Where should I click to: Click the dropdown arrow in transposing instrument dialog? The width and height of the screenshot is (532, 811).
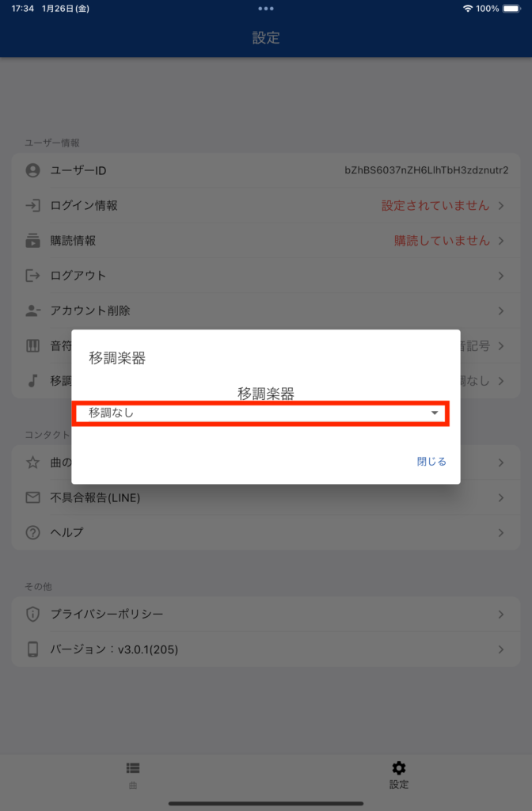tap(435, 413)
